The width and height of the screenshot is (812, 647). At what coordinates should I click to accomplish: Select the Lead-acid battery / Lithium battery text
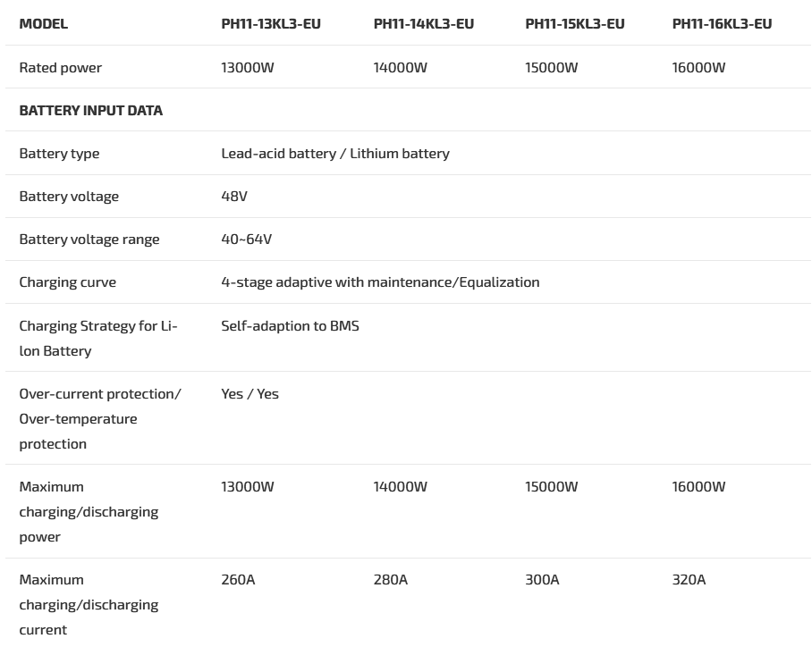pyautogui.click(x=335, y=154)
